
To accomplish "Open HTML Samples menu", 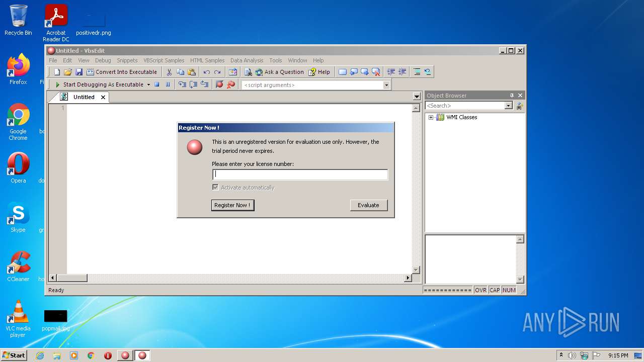I will (x=207, y=60).
